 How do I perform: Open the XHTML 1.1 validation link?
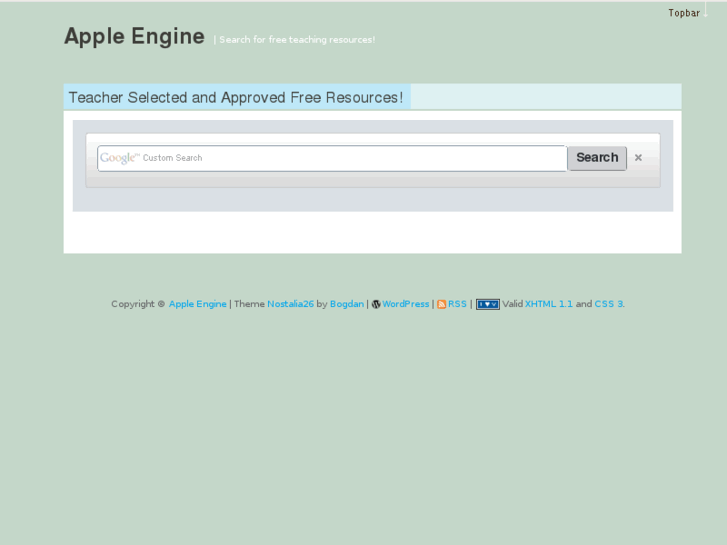coord(548,304)
